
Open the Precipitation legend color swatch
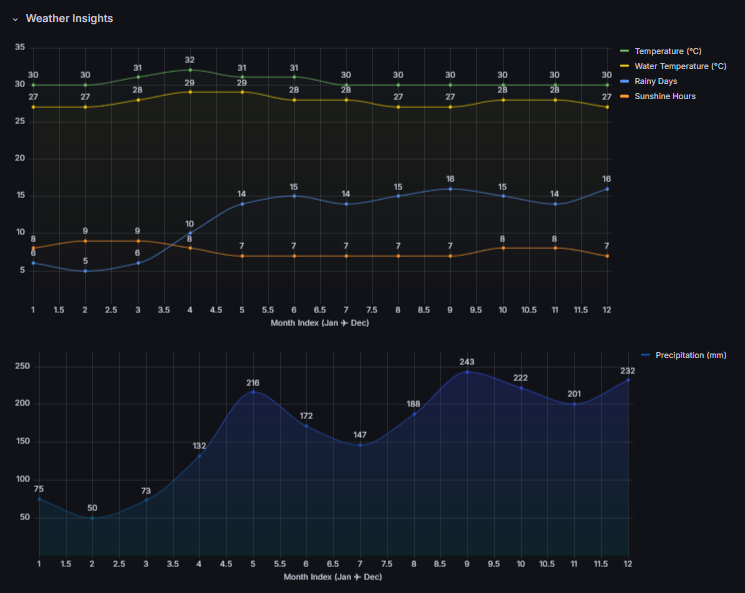tap(645, 355)
